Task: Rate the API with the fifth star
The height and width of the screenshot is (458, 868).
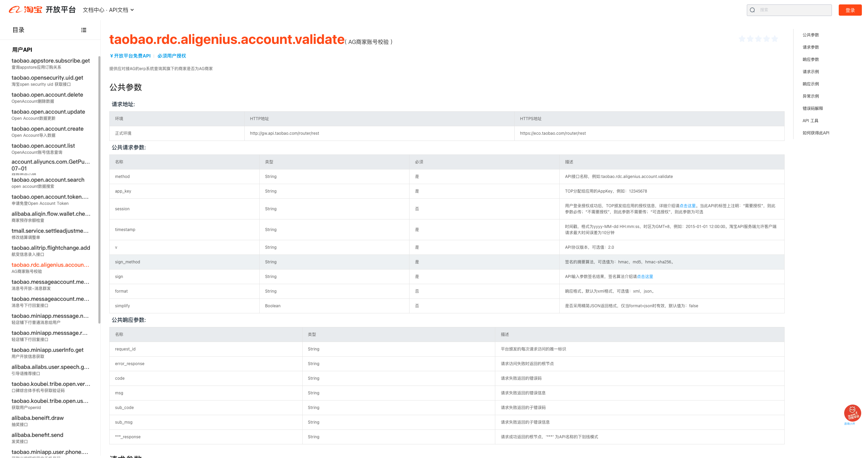Action: pyautogui.click(x=774, y=39)
